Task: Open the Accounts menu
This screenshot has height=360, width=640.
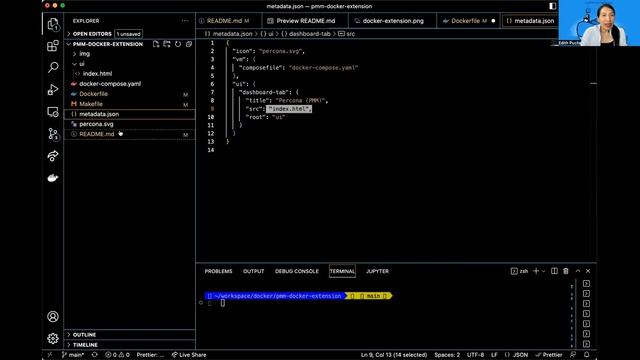Action: click(x=53, y=316)
